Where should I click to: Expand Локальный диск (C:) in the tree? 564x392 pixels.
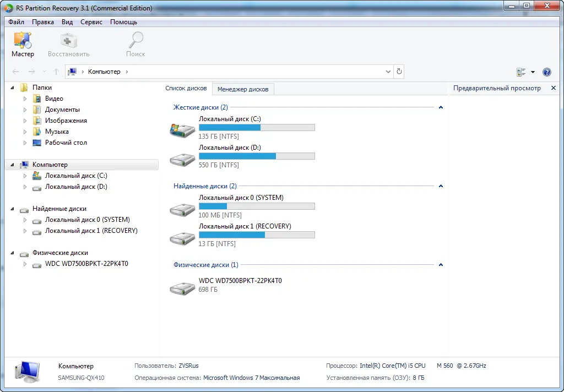tap(25, 175)
